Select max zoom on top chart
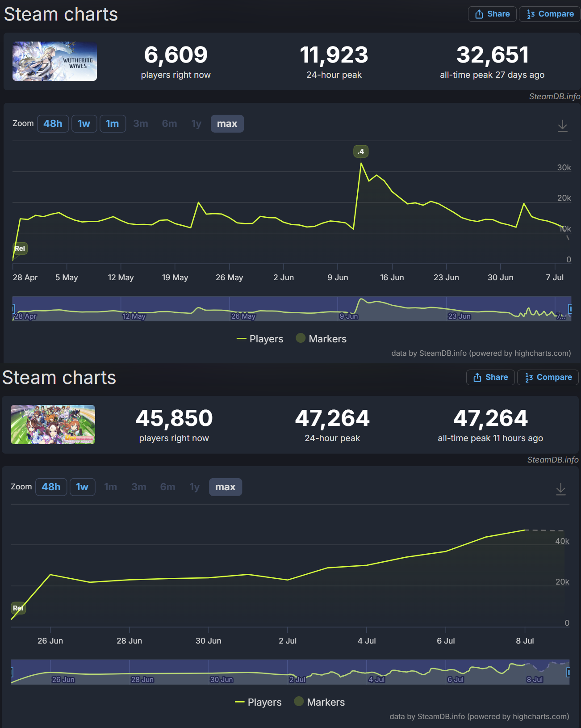 click(x=227, y=124)
